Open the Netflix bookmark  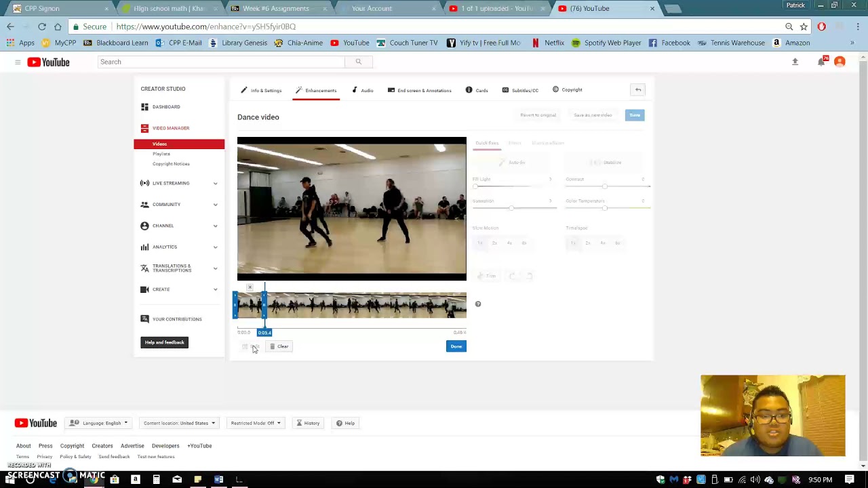547,43
